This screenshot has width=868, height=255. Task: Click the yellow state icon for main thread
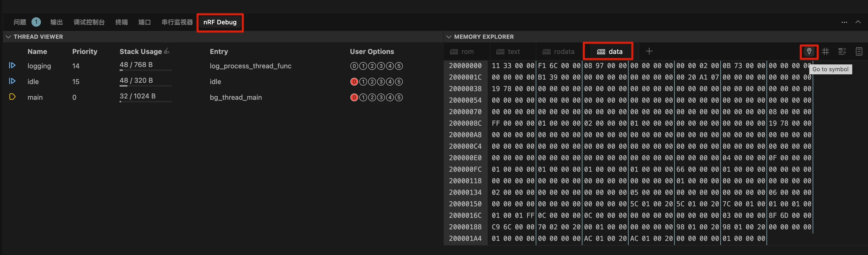click(12, 97)
